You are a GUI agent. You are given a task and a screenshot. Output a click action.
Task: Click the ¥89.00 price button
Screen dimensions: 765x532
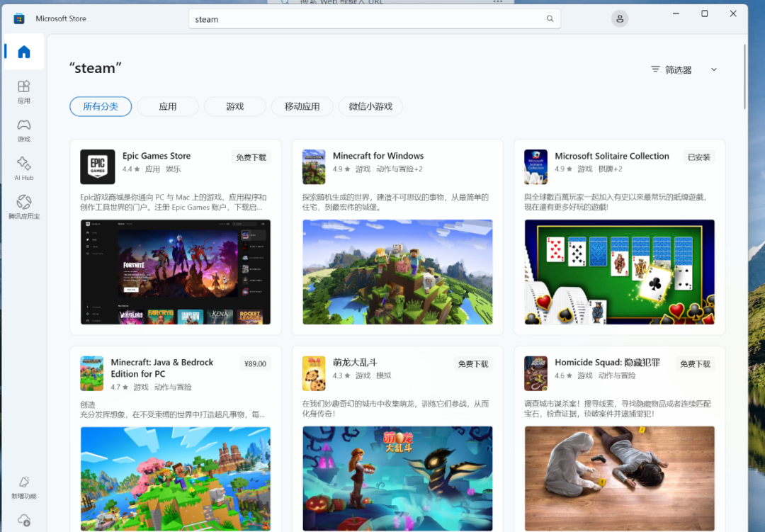255,363
